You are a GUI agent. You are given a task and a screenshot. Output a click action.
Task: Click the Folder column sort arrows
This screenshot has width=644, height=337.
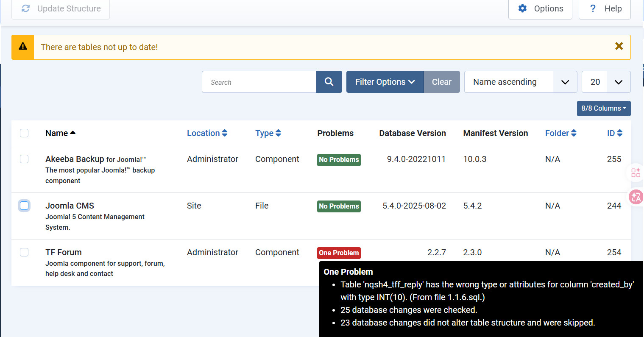[574, 133]
